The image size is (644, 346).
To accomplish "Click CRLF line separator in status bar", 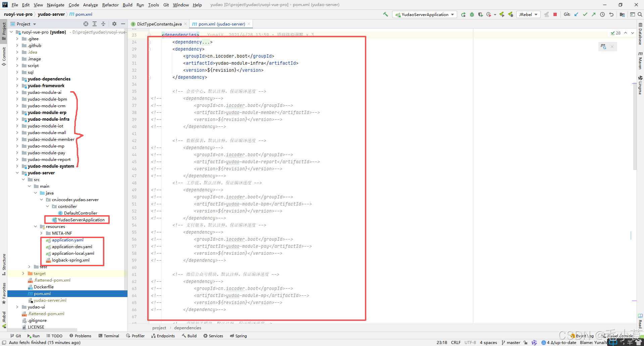I will pos(456,342).
